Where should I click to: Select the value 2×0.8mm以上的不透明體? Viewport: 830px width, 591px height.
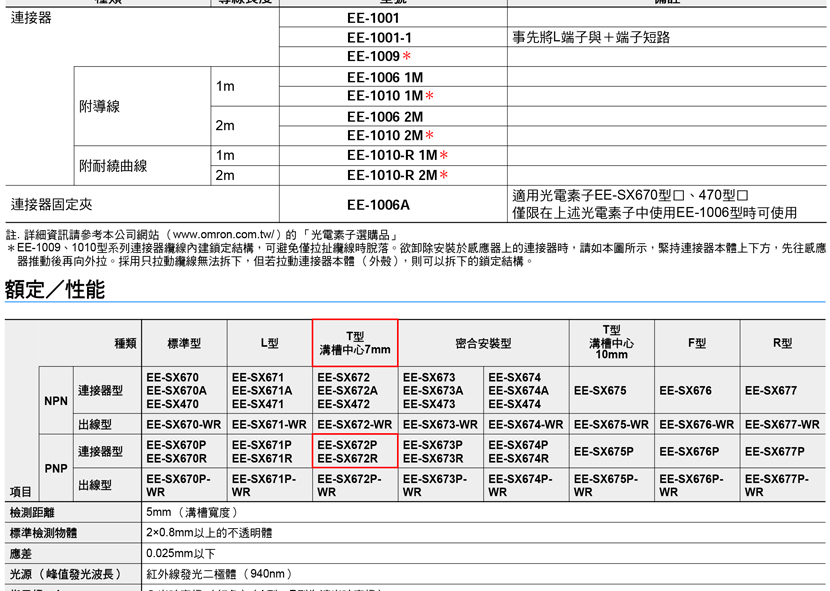(x=209, y=533)
